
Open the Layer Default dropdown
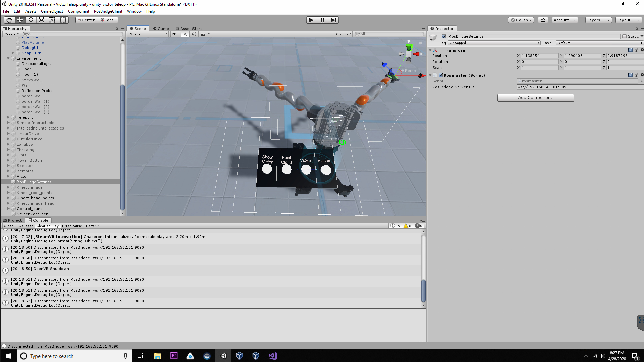600,43
